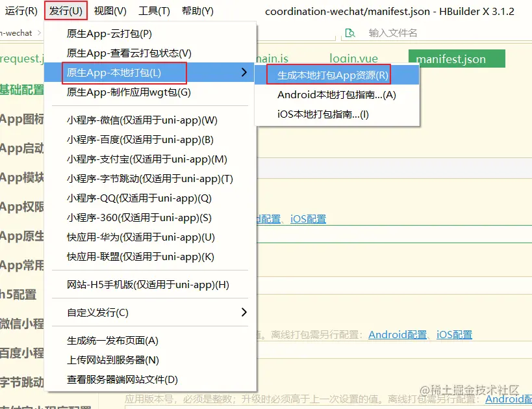The width and height of the screenshot is (532, 409).
Task: Select 生成统一发布页面(A)
Action: (x=150, y=340)
